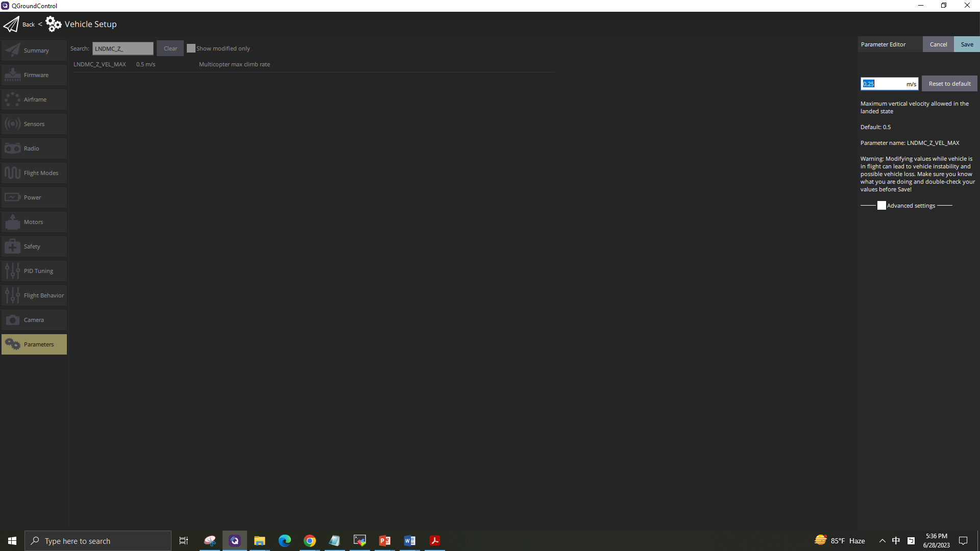Open Google Chrome from the taskbar
The width and height of the screenshot is (980, 551).
(310, 541)
